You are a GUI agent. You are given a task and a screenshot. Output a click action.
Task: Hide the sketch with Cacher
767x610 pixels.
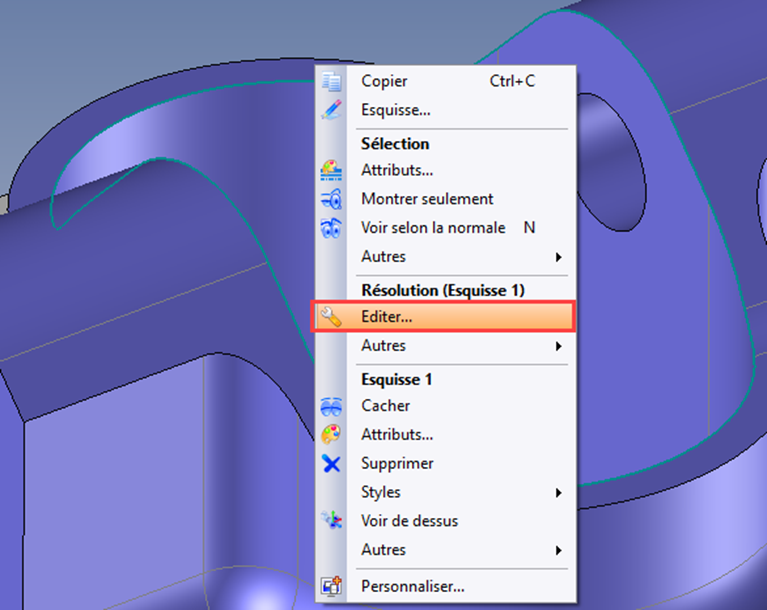(x=445, y=406)
